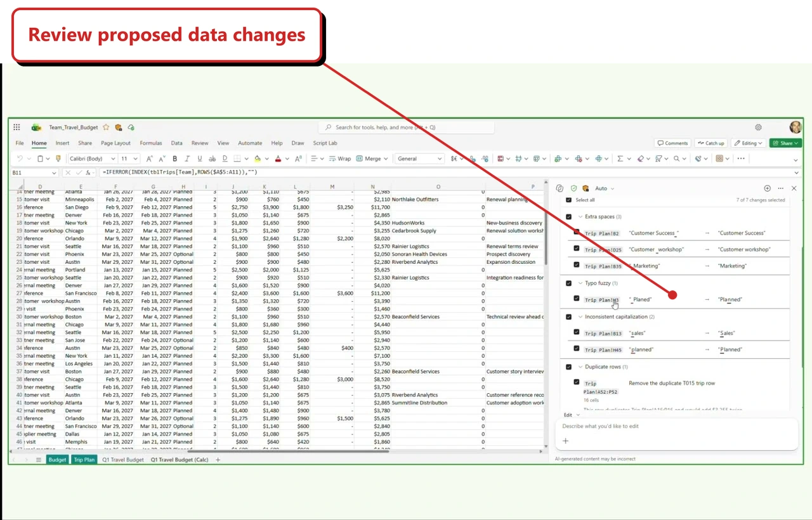Open the settings gear icon

758,127
